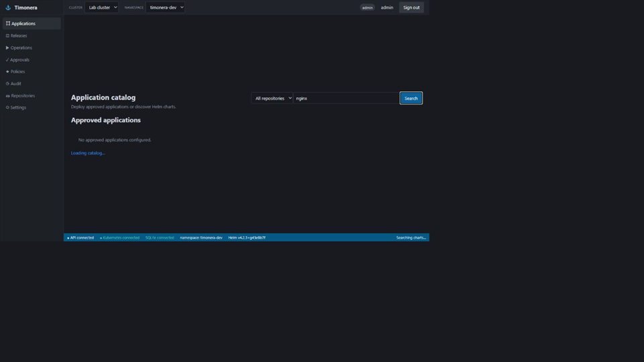Click the blue Search button

pos(411,98)
